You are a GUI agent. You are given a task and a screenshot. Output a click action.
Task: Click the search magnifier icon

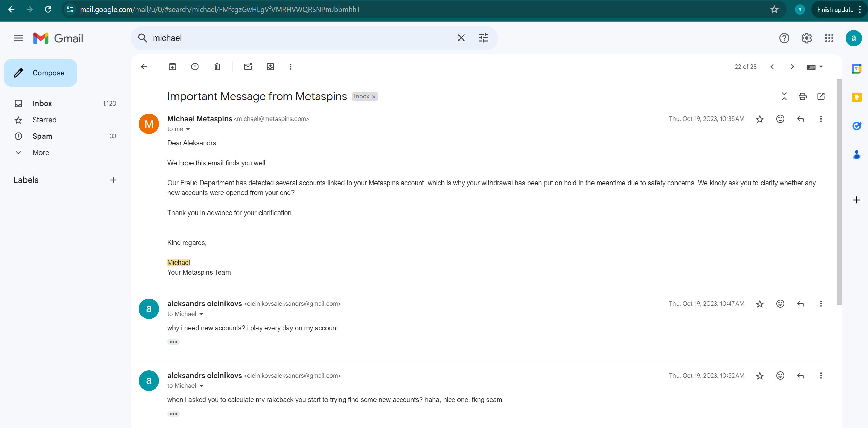pyautogui.click(x=143, y=38)
